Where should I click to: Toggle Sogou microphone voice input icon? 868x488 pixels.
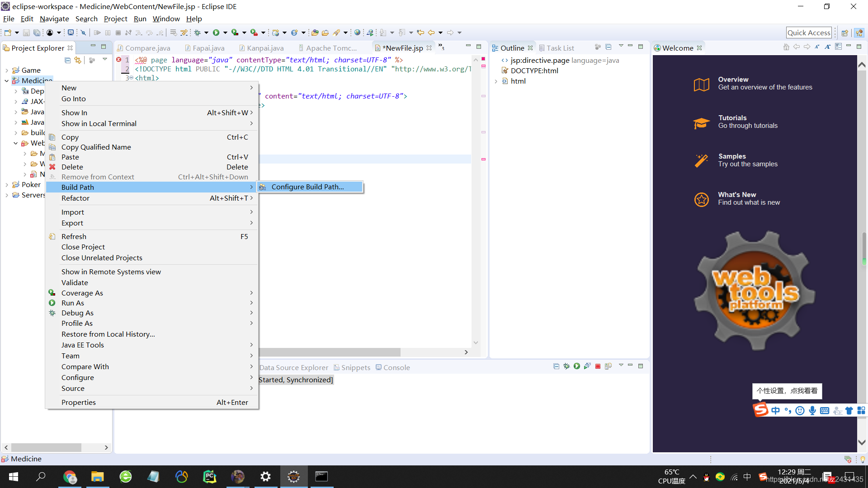pyautogui.click(x=812, y=410)
